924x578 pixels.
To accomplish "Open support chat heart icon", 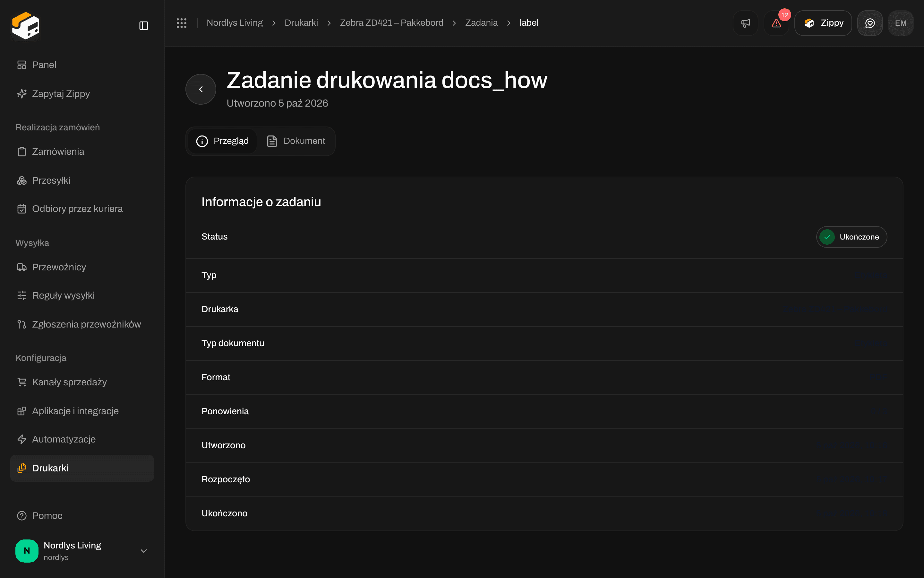I will (870, 23).
